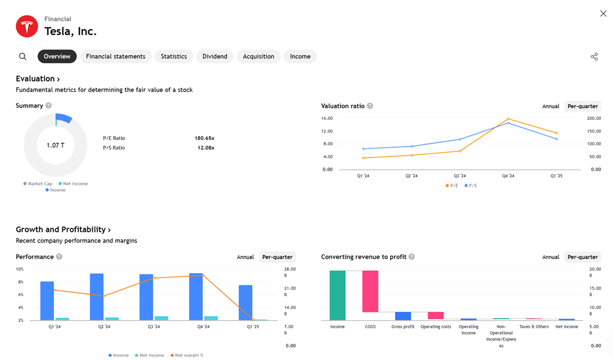Screen dimensions: 613x364
Task: Switch to the Income tab
Action: click(x=300, y=56)
